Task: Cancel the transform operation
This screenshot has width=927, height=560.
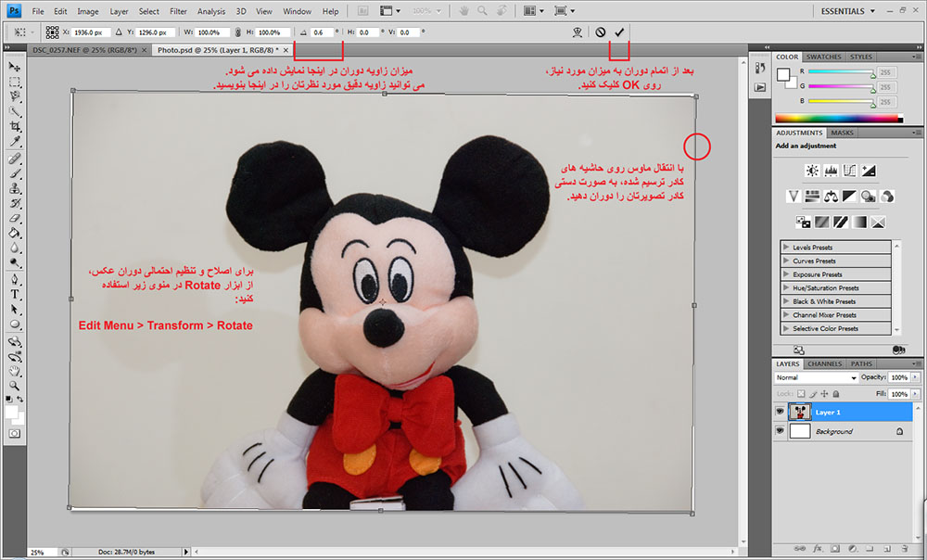Action: 601,32
